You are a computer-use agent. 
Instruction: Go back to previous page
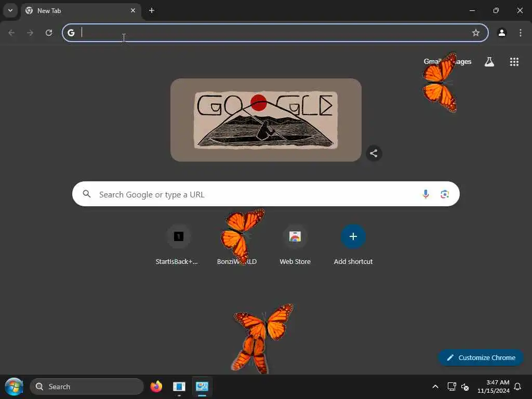point(11,33)
